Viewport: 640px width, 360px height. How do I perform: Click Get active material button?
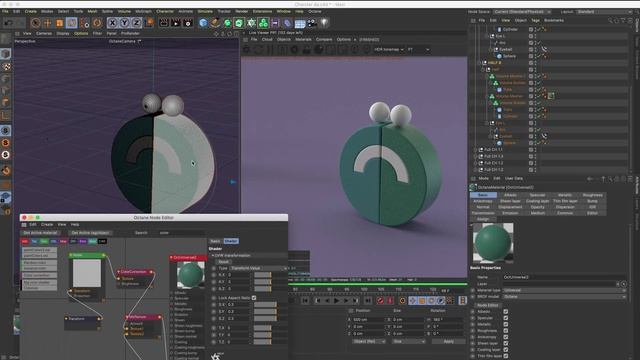[x=40, y=233]
